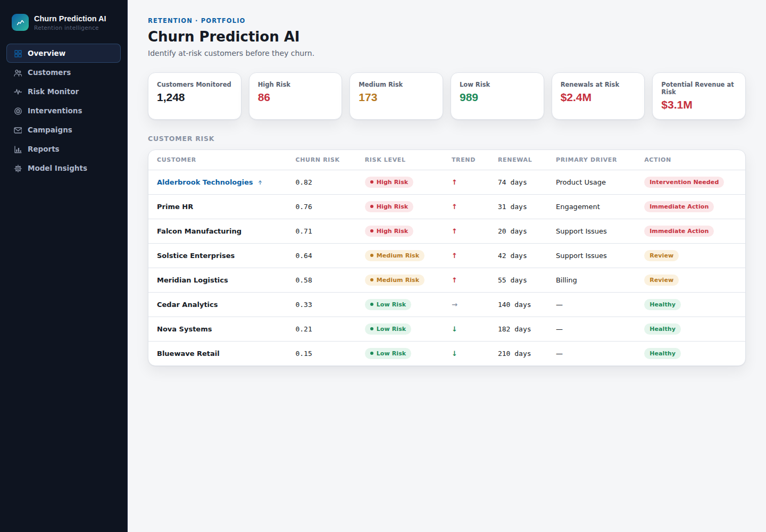The image size is (766, 532).
Task: Click the Reports bar chart icon
Action: (18, 149)
